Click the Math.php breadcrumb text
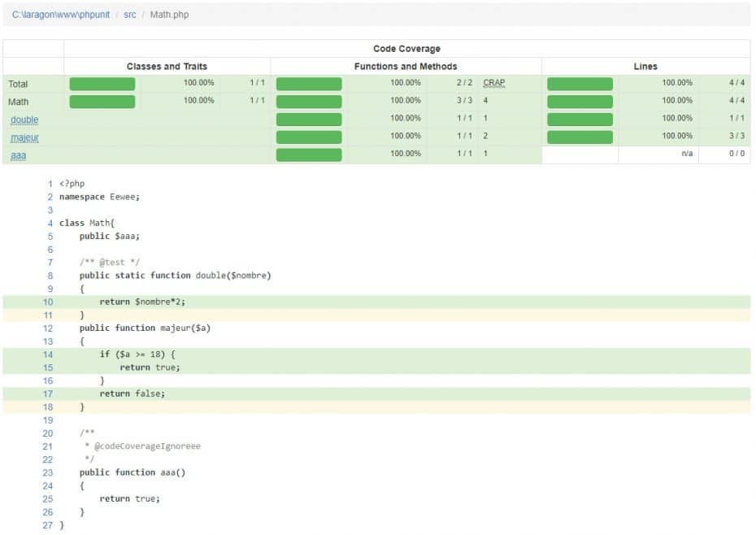756x535 pixels. tap(169, 15)
